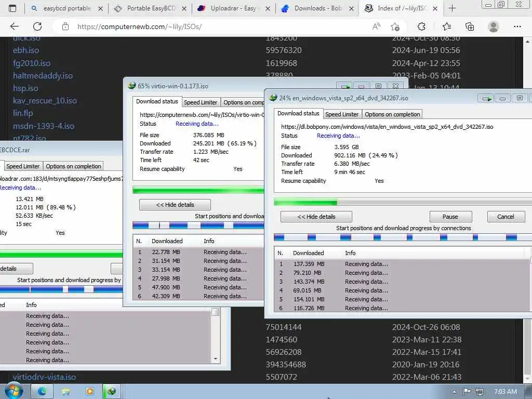Select Download status tab in virtio-win window

tap(157, 101)
